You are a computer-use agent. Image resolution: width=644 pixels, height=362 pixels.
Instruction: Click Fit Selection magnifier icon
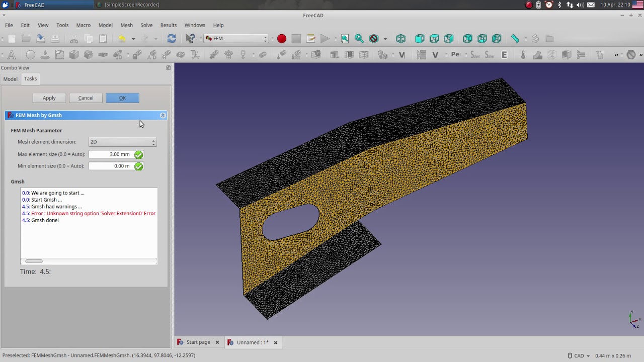coord(359,39)
